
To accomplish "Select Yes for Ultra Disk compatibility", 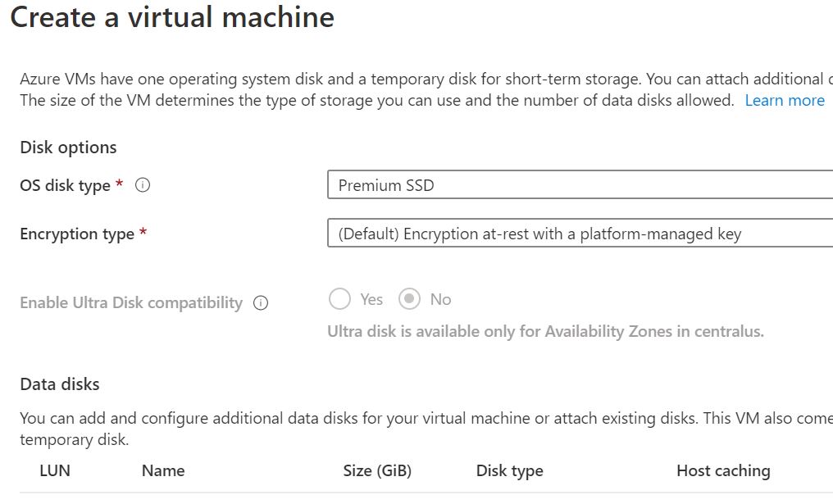I will pyautogui.click(x=340, y=299).
